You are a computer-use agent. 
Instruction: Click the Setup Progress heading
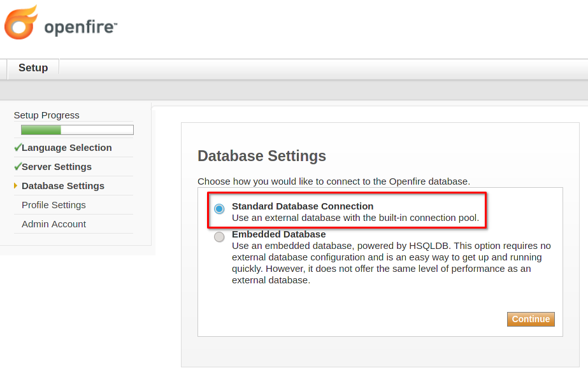[x=47, y=115]
